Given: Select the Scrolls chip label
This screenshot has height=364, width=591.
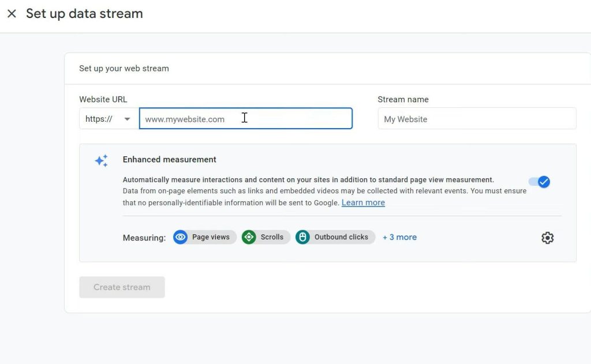Looking at the screenshot, I should point(272,237).
